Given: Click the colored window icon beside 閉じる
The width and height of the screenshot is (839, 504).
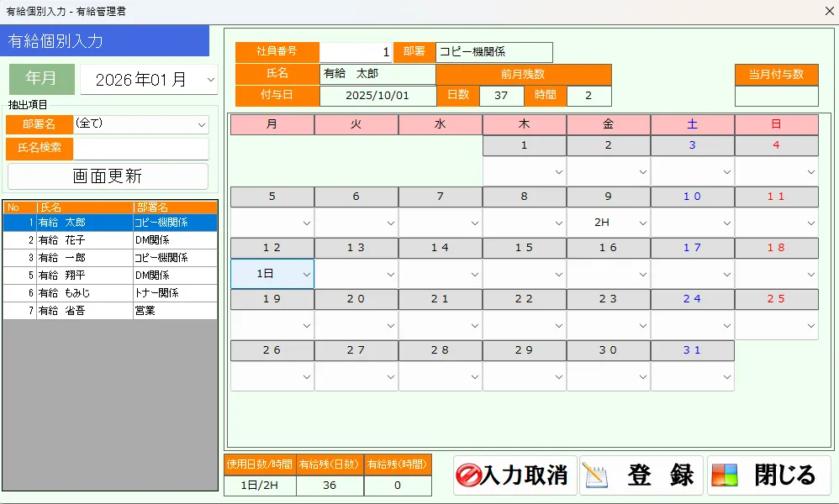Looking at the screenshot, I should [x=726, y=473].
